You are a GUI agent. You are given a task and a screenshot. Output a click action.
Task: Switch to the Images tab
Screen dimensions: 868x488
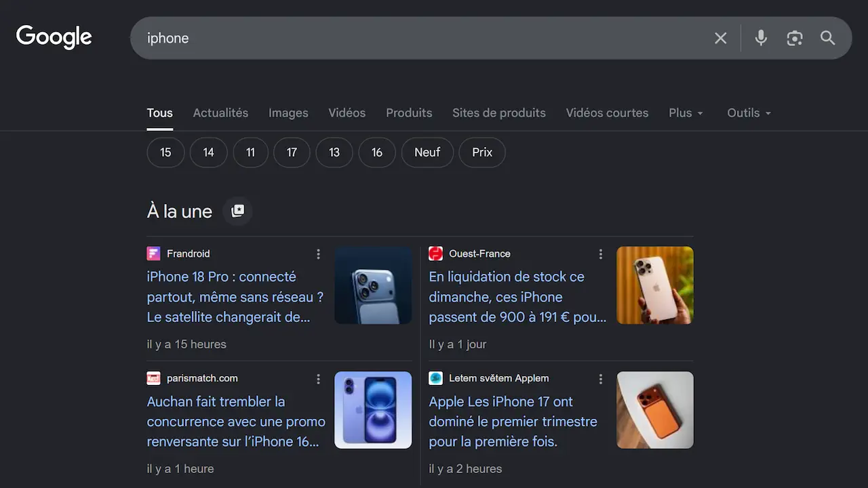288,113
